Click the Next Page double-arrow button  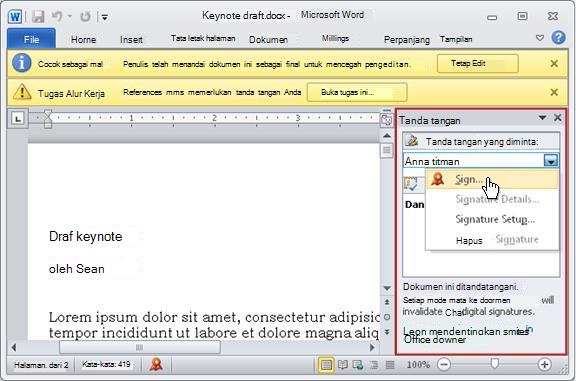pos(387,332)
